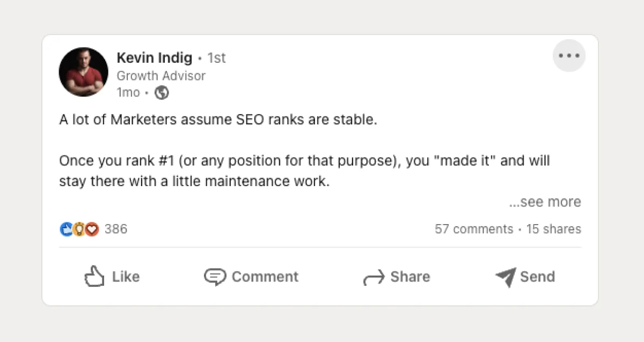Click the Like button label

[x=125, y=277]
